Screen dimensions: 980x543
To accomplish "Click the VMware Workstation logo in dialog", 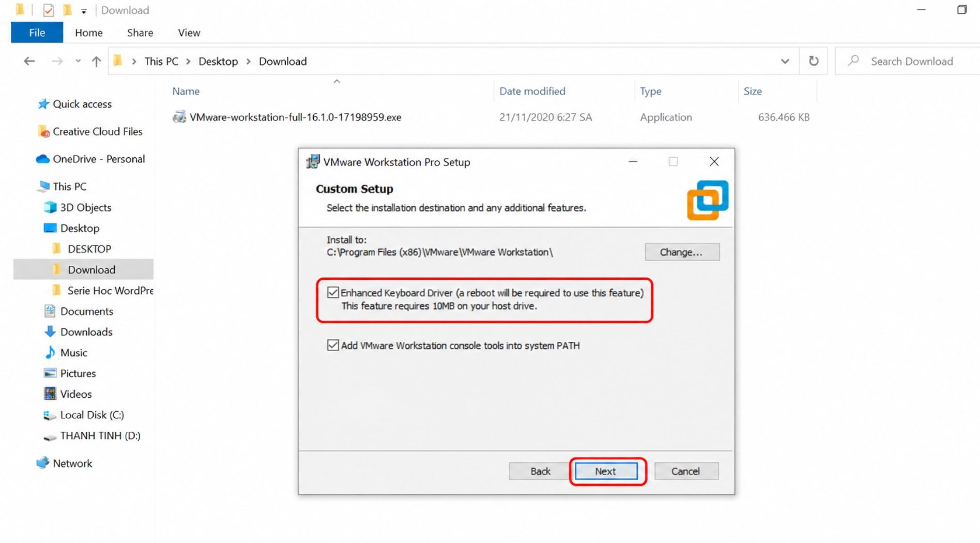I will 708,200.
